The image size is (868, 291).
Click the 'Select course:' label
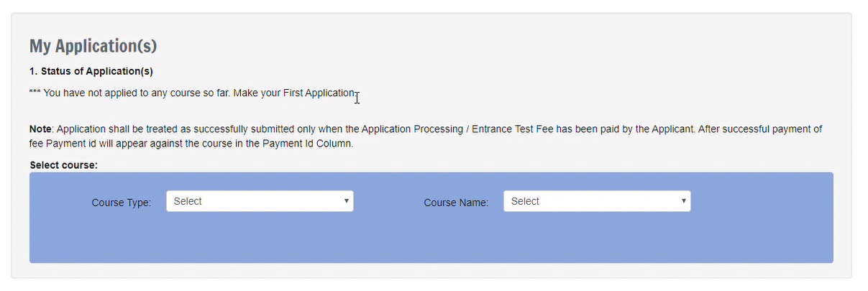63,165
